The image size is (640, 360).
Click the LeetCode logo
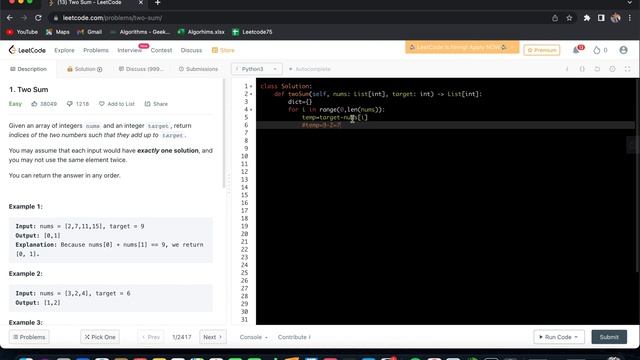point(27,50)
